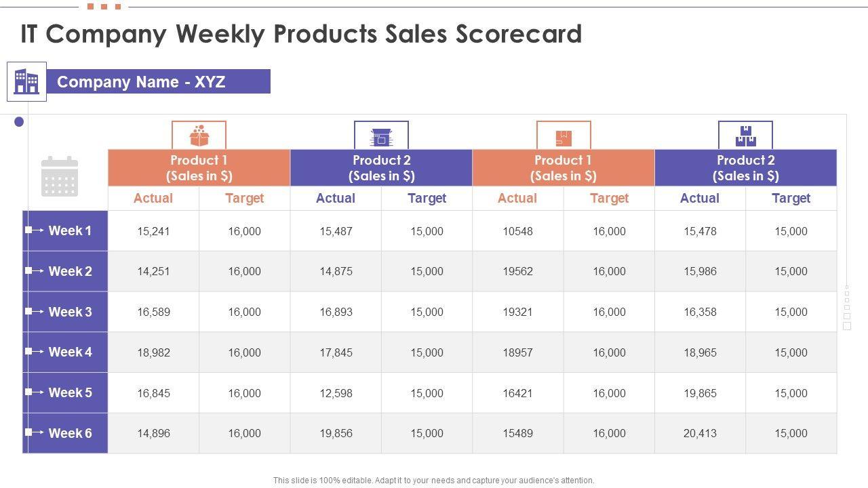Click the last Target column header
868x488 pixels.
[791, 198]
